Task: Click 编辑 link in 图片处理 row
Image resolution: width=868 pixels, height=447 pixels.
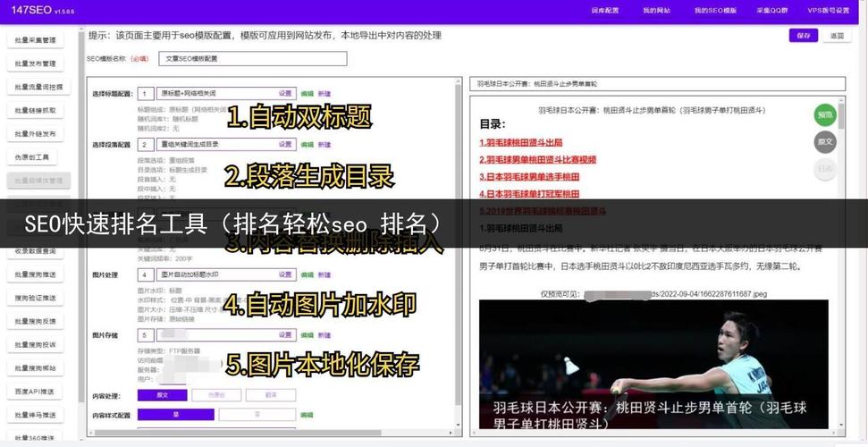Action: pyautogui.click(x=307, y=274)
